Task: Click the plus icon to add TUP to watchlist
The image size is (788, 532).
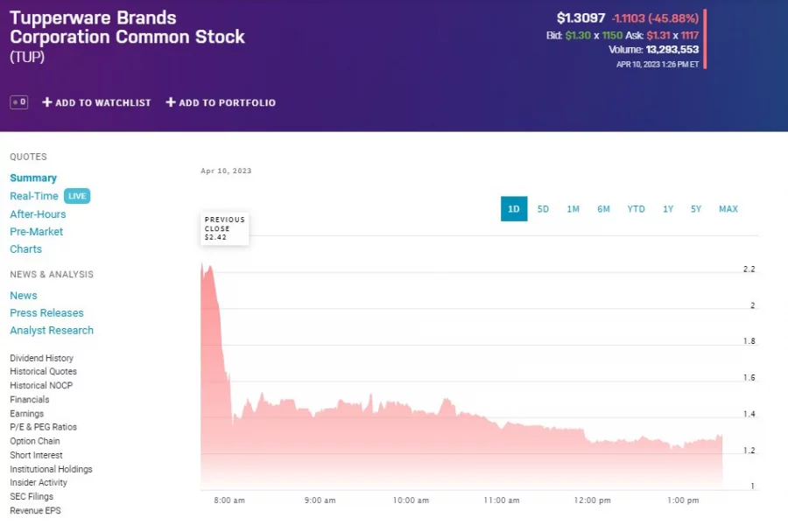Action: coord(46,102)
